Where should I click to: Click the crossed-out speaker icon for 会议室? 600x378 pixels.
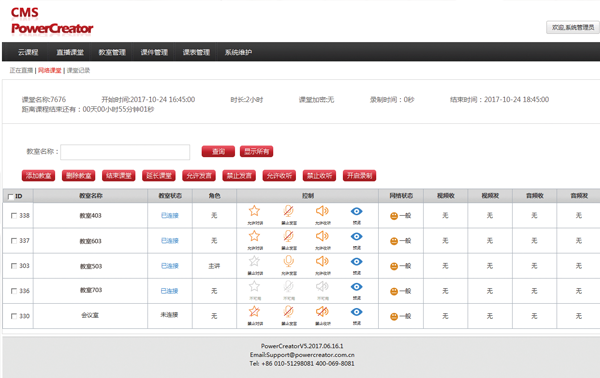coord(322,312)
